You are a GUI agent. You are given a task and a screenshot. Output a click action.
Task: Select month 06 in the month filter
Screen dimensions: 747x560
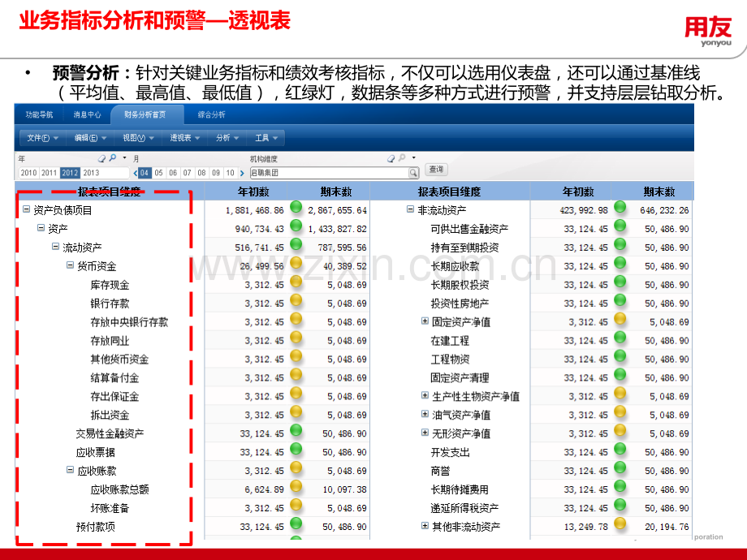pos(173,173)
